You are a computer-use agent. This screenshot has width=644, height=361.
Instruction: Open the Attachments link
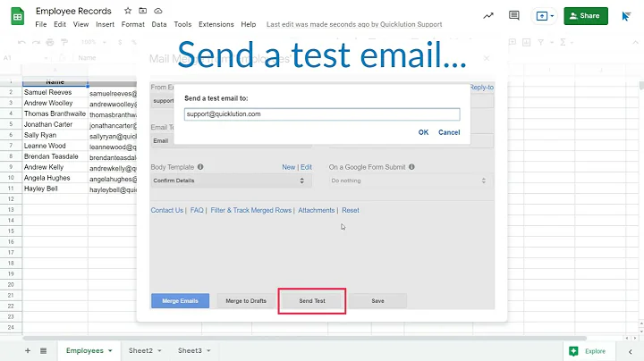click(317, 210)
